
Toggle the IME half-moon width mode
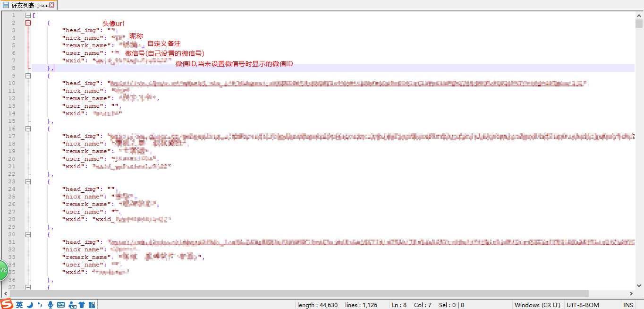coord(29,305)
